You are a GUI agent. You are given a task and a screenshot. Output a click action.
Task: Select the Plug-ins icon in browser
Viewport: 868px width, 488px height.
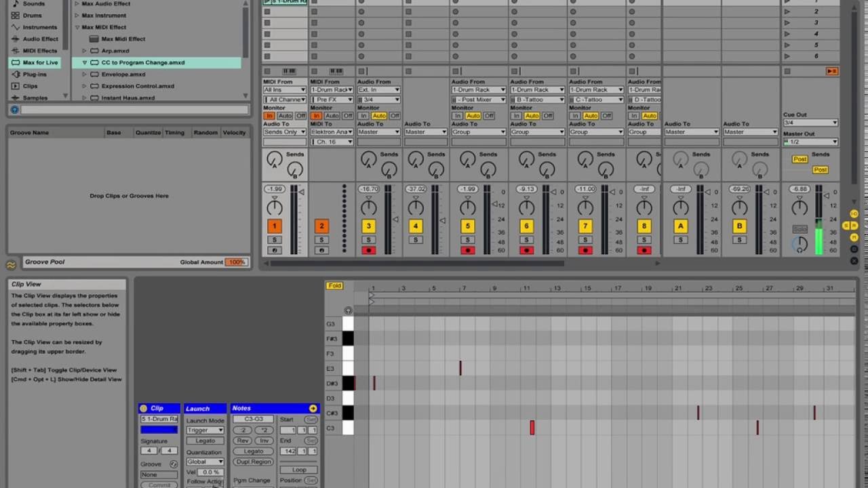click(x=14, y=74)
